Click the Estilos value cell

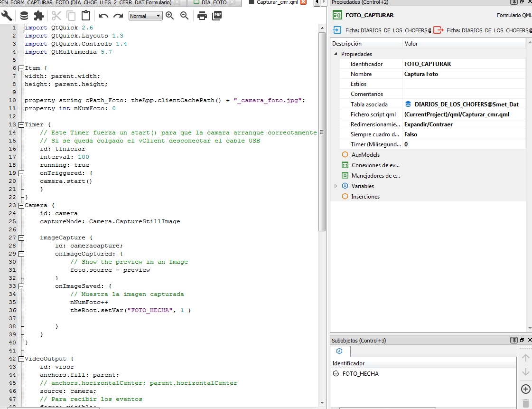point(464,84)
